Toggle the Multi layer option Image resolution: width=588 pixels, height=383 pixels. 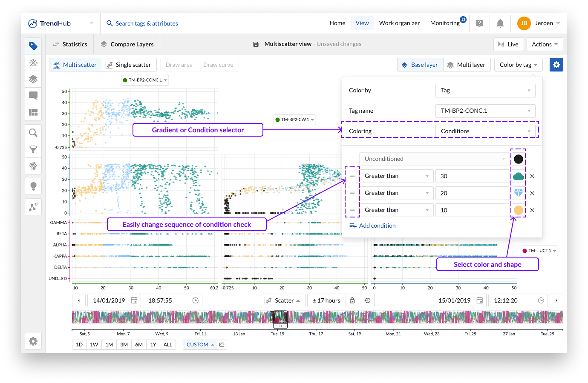tap(467, 65)
